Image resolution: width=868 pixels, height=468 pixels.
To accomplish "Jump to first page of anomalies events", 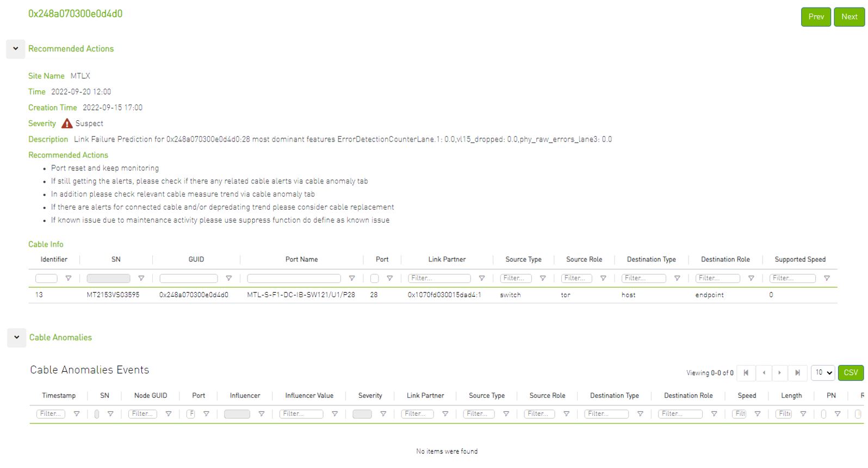I will click(x=746, y=373).
